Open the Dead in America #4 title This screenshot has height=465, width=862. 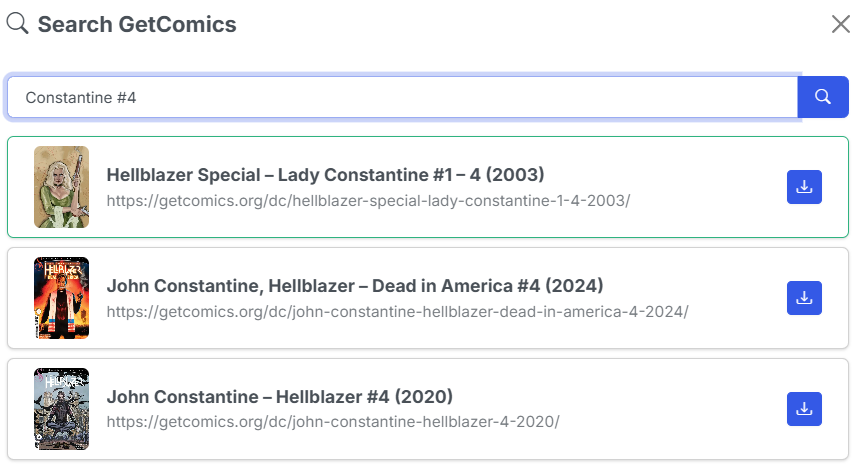click(x=355, y=286)
